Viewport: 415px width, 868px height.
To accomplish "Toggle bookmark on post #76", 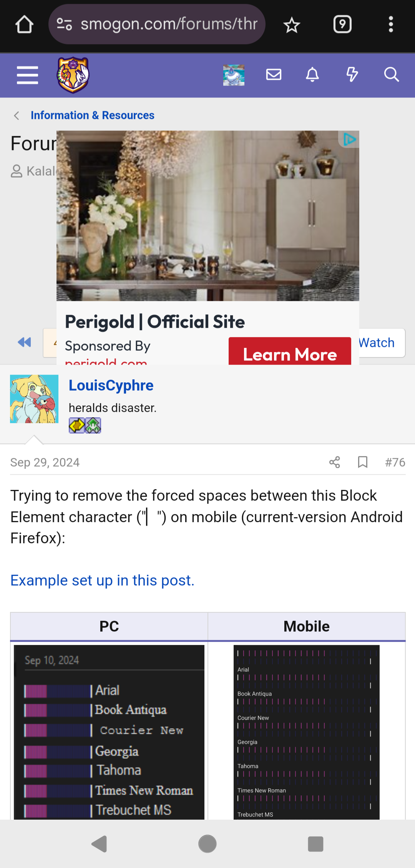I will pyautogui.click(x=363, y=462).
